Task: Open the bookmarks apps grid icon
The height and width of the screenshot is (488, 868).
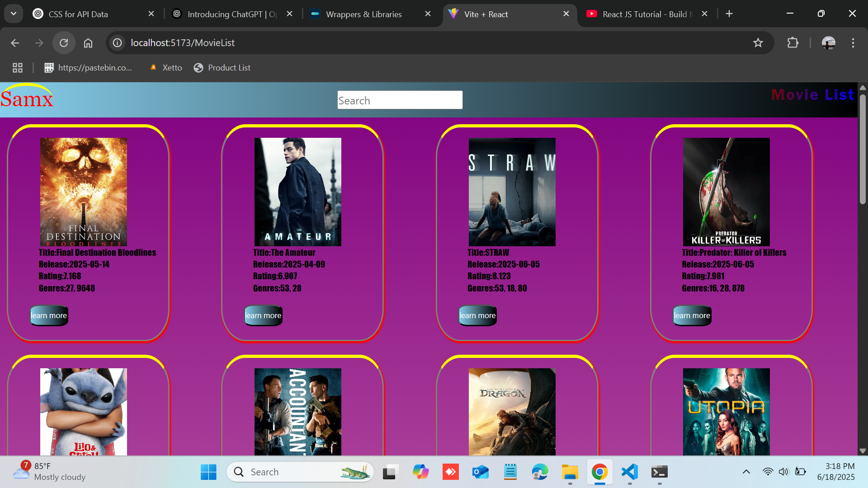Action: 18,68
